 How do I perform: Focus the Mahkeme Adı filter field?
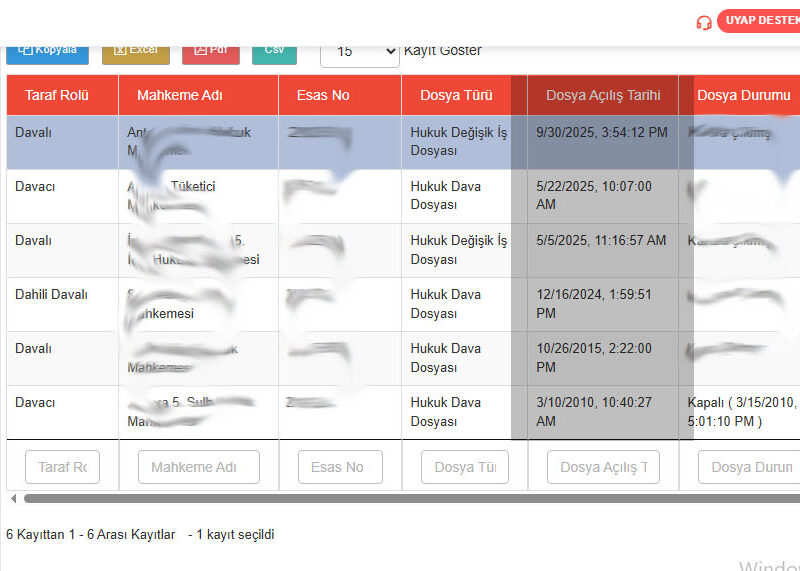point(191,467)
